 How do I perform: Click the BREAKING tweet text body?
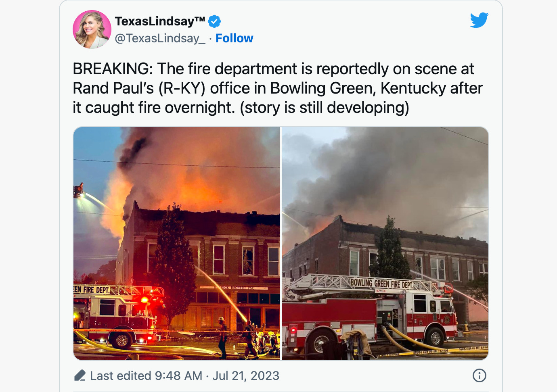pos(278,88)
